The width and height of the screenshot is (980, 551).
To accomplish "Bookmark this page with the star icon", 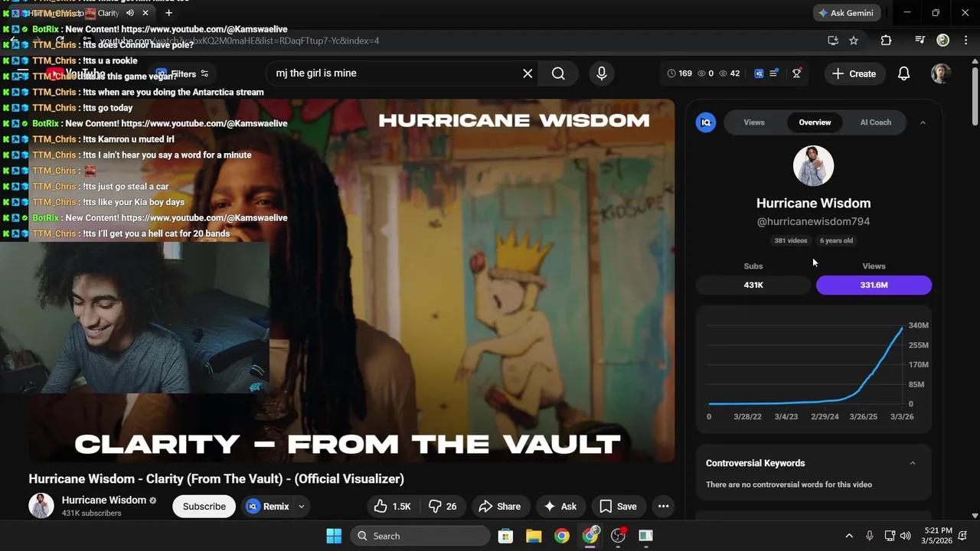I will pos(854,41).
